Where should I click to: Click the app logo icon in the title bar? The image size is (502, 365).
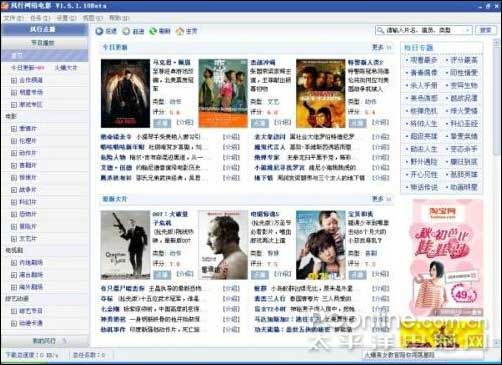4,6
